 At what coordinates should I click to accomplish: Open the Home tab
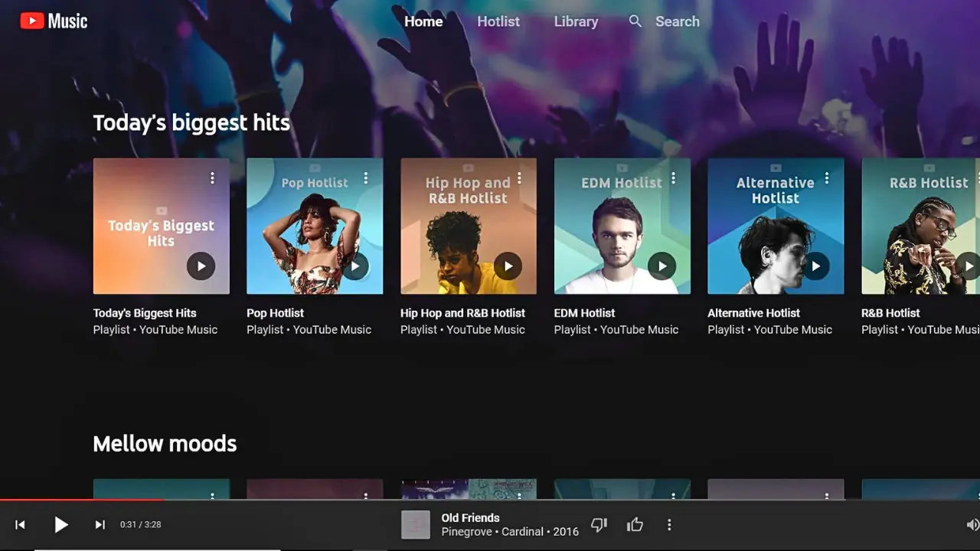423,21
